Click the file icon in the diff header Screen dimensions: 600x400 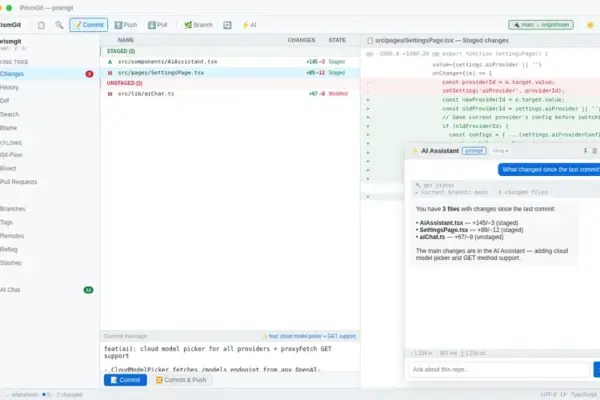[370, 41]
